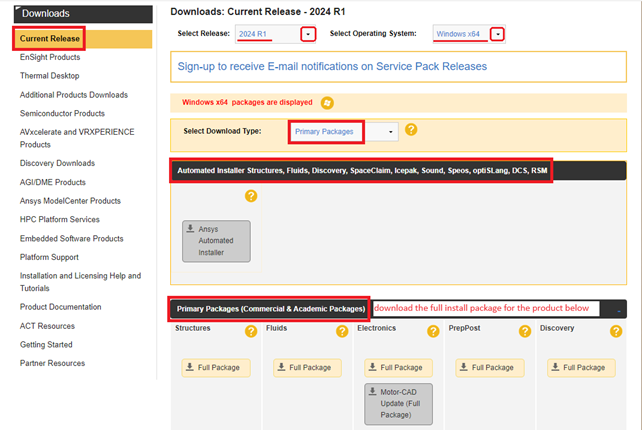This screenshot has width=642, height=430.
Task: Open Ansys ModelCenter Products link
Action: (x=70, y=201)
